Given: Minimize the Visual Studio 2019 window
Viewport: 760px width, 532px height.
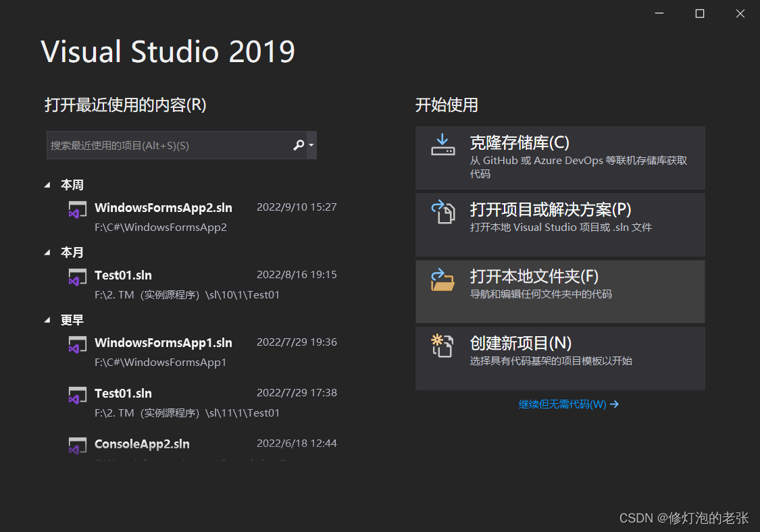Looking at the screenshot, I should click(x=659, y=14).
